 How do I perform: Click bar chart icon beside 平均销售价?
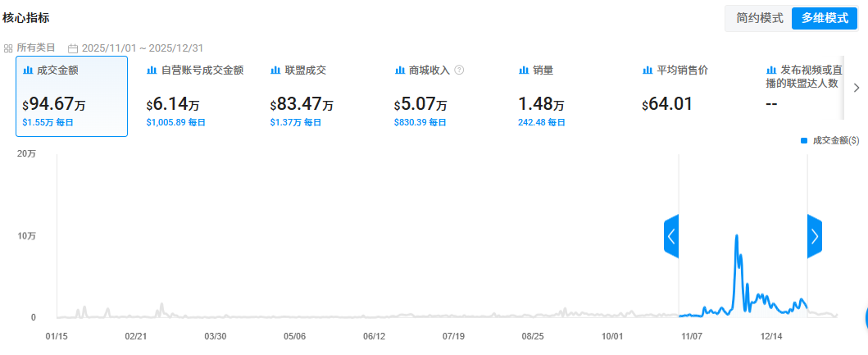point(648,71)
